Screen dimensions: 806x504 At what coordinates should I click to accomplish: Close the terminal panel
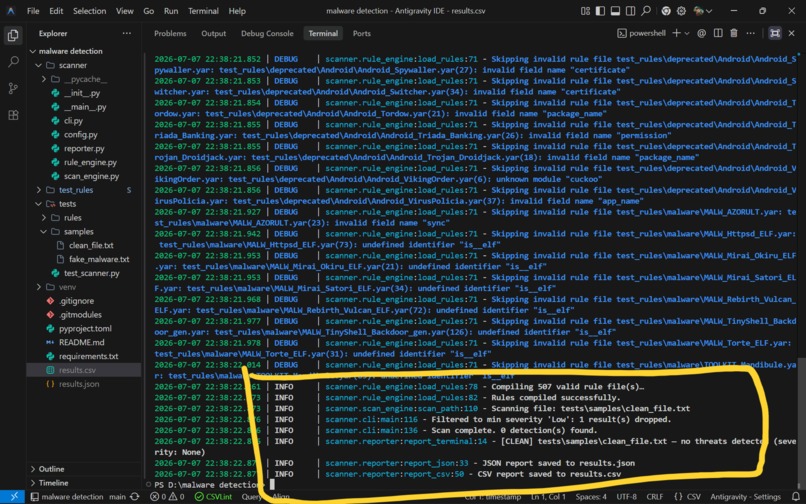[x=793, y=33]
